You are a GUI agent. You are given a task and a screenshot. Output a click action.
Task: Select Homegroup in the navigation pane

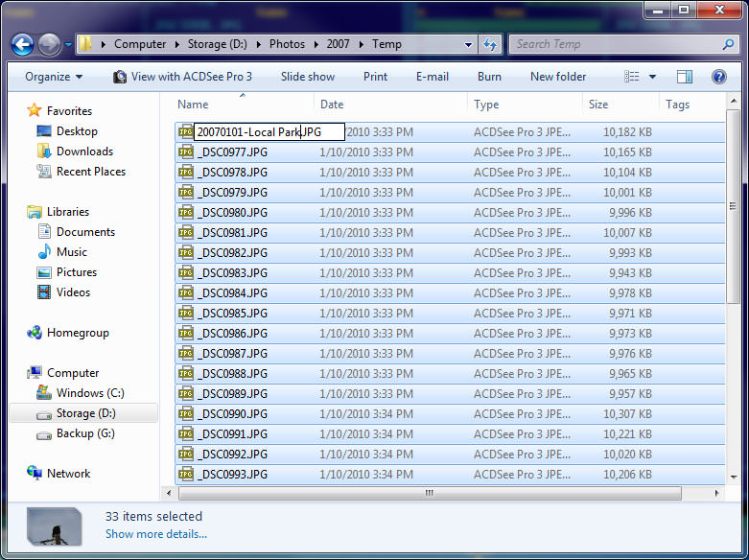pos(78,333)
